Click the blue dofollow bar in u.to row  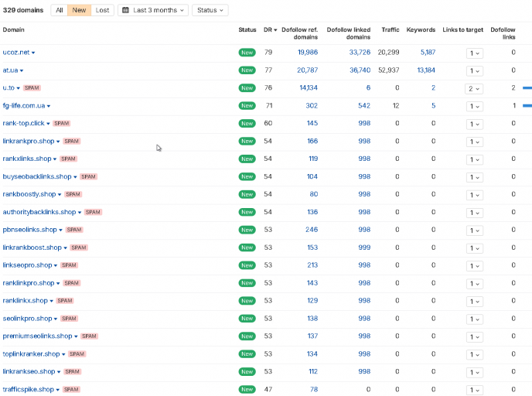tap(527, 88)
